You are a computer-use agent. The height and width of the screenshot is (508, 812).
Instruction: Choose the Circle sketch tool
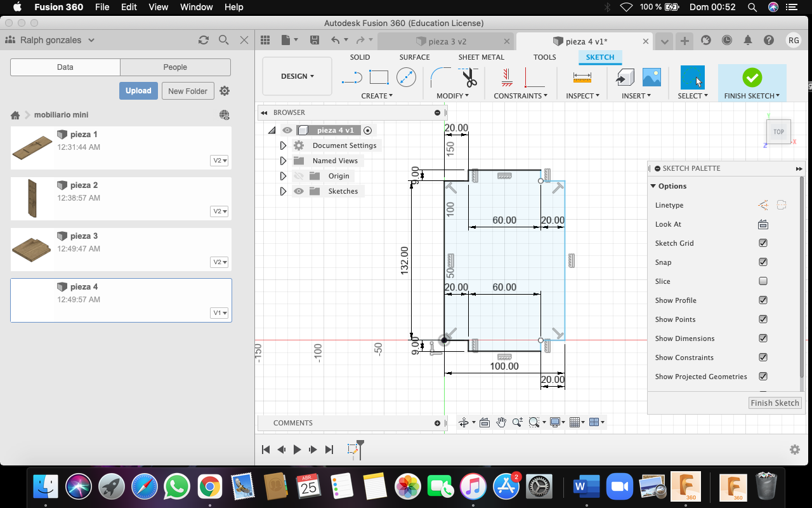406,77
